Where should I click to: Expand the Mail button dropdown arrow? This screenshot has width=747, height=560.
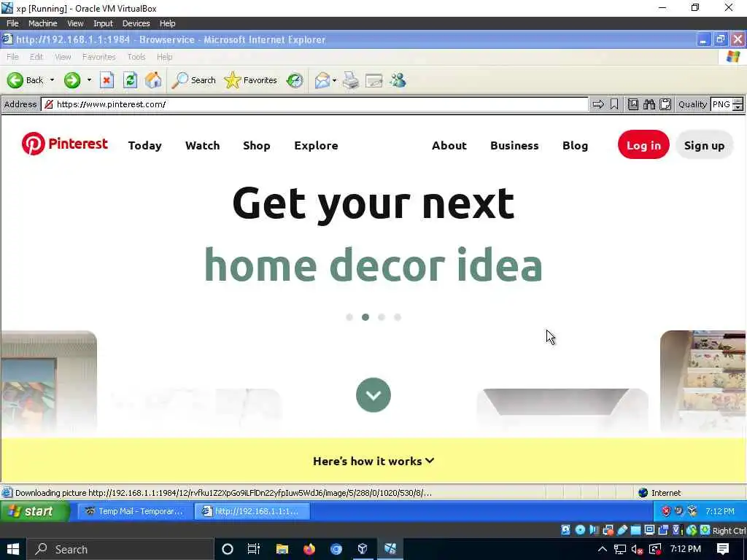point(334,80)
